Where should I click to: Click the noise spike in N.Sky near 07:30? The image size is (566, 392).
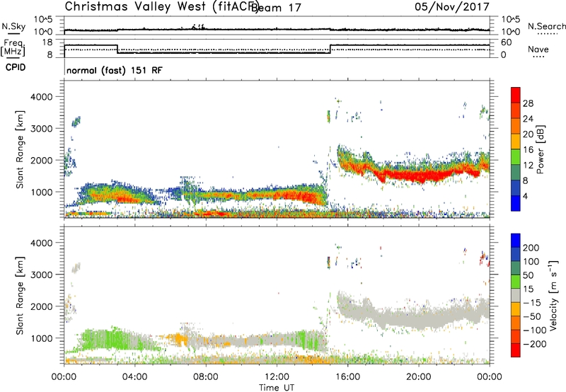click(x=197, y=27)
